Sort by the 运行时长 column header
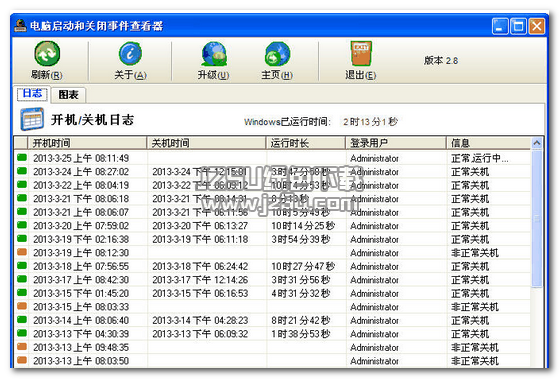 tap(305, 143)
